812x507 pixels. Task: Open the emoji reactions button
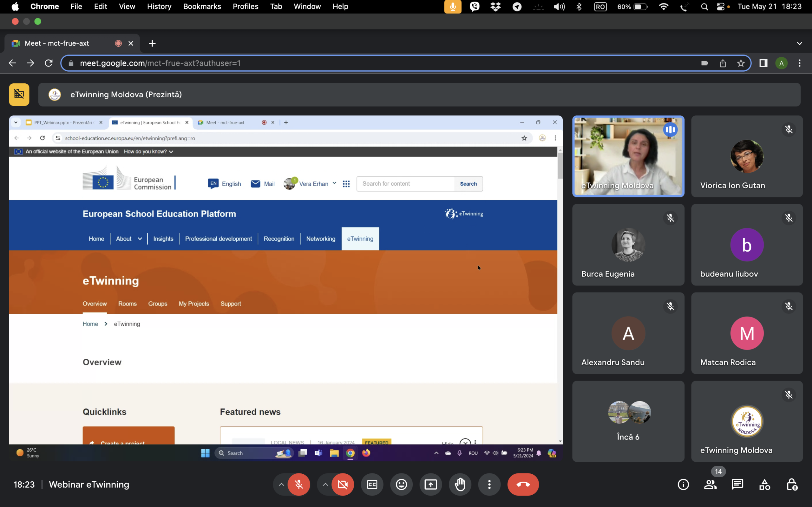coord(401,484)
